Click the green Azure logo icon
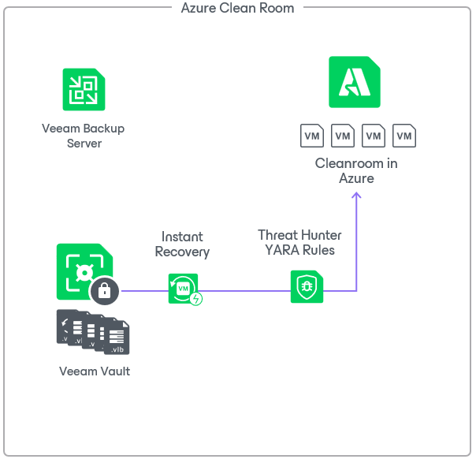This screenshot has height=459, width=476. tap(355, 82)
